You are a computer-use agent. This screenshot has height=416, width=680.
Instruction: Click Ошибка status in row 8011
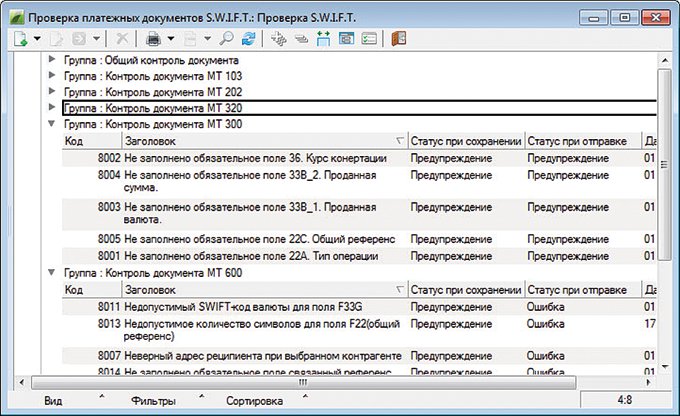(x=546, y=307)
